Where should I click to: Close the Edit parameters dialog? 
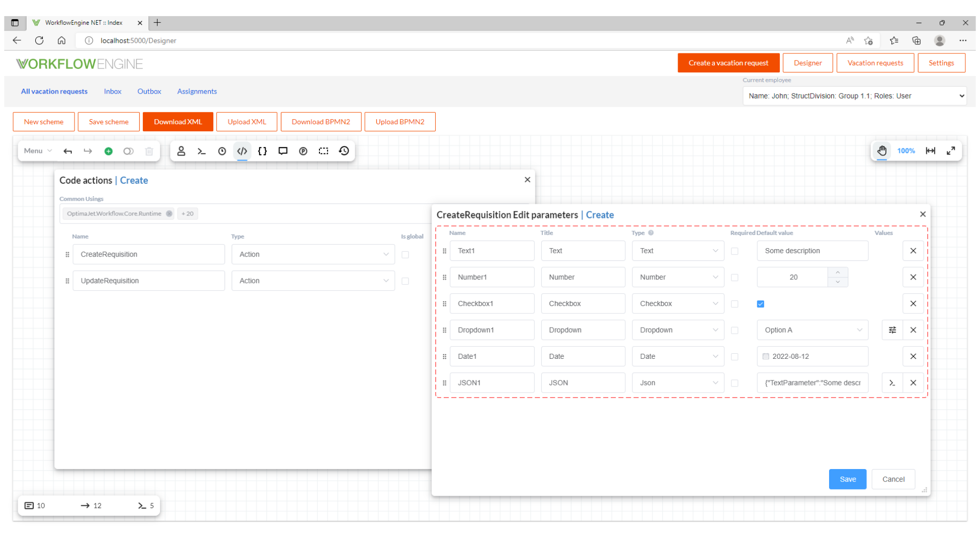click(x=923, y=214)
